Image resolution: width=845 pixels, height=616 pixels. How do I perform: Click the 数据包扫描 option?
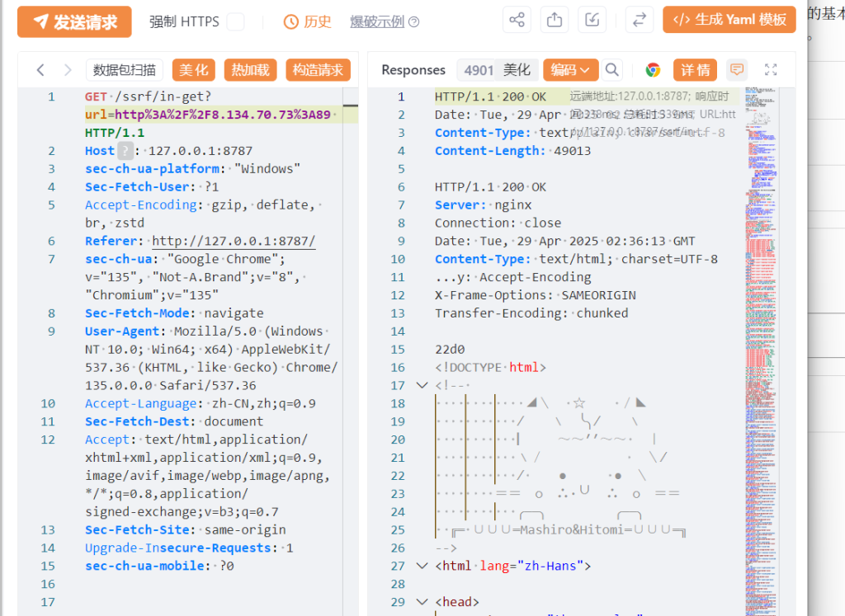click(124, 70)
